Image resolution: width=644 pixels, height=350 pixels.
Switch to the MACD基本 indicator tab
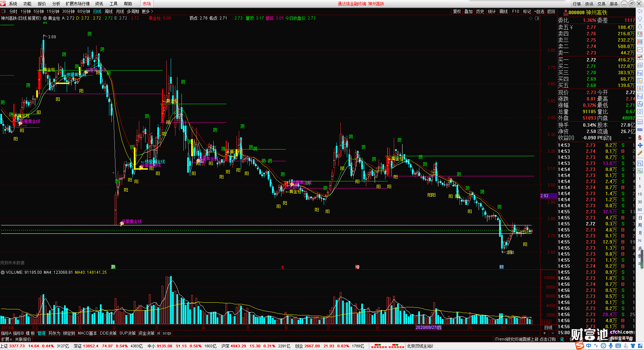tap(87, 333)
